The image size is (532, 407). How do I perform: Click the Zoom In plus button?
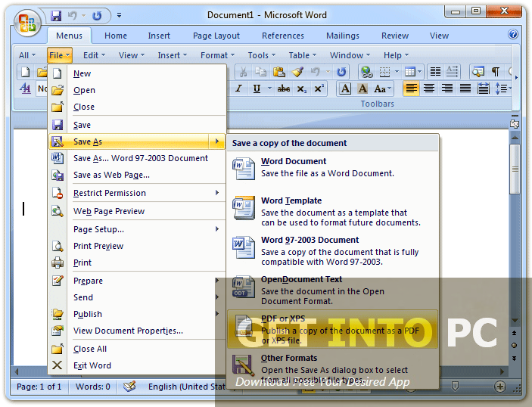(499, 387)
